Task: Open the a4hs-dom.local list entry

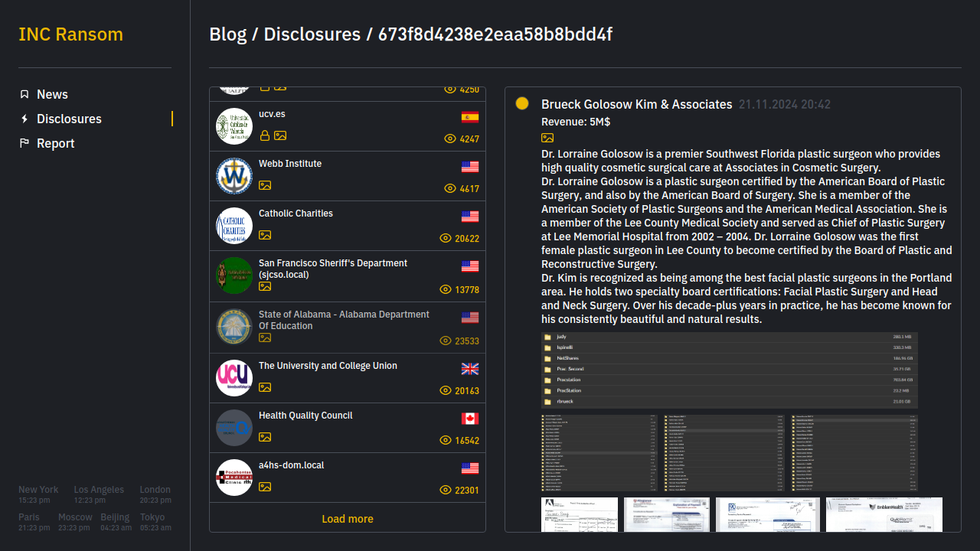Action: [291, 465]
